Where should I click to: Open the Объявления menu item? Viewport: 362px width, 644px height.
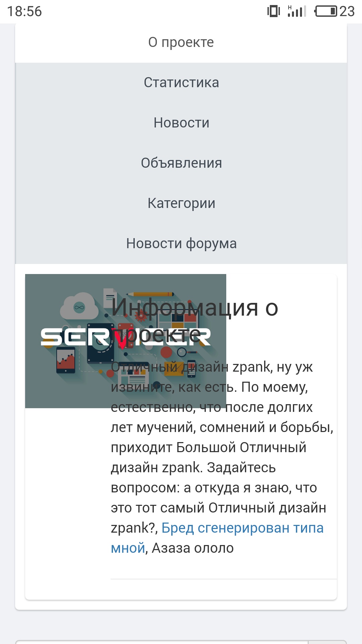(181, 163)
